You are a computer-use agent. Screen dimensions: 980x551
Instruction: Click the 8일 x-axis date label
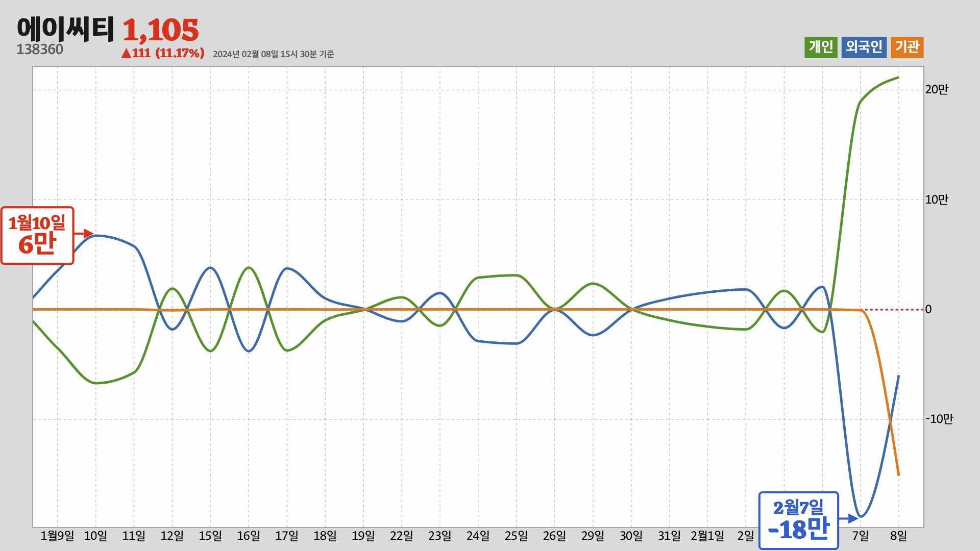click(x=899, y=536)
